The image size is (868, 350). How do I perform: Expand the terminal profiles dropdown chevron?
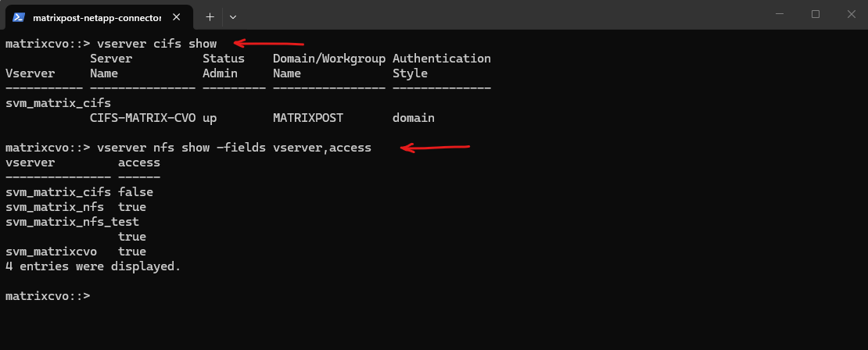[x=233, y=16]
